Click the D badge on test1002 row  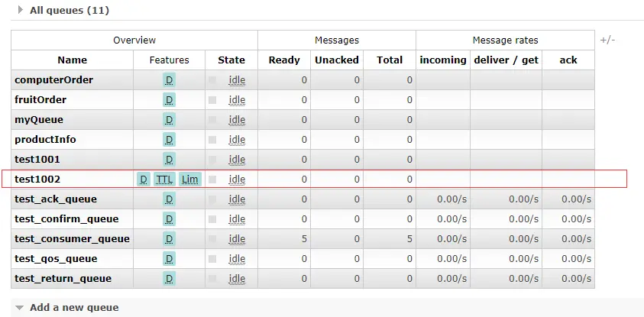(x=143, y=179)
